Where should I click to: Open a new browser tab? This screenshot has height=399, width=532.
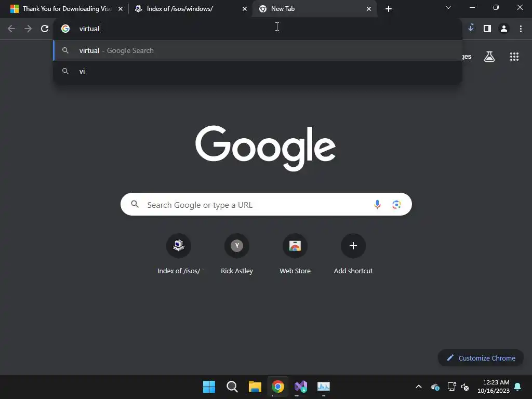tap(389, 9)
